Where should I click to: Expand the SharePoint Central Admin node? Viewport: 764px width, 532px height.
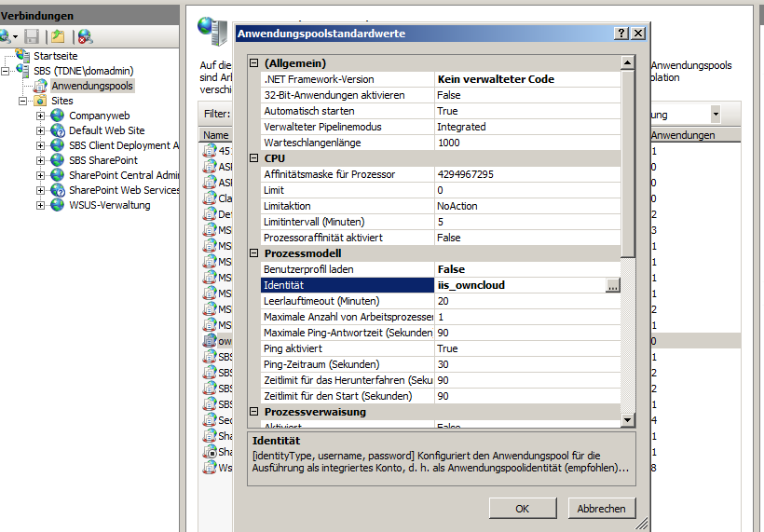coord(40,175)
